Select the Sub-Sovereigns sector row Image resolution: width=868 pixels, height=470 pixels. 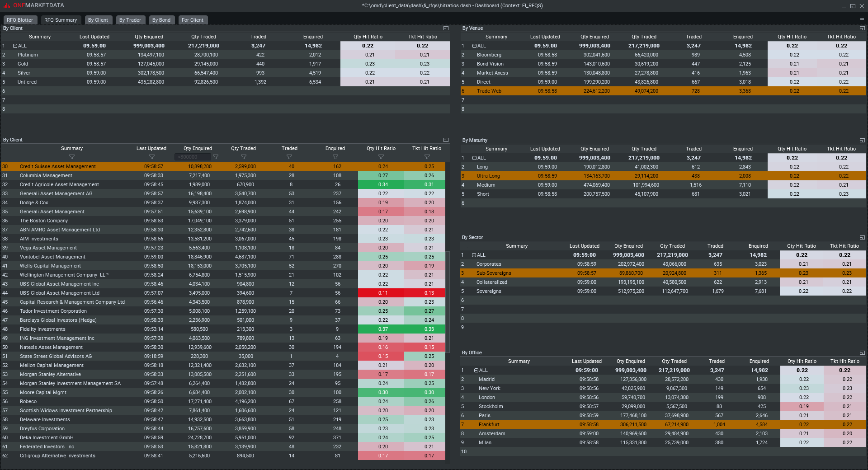pos(663,273)
